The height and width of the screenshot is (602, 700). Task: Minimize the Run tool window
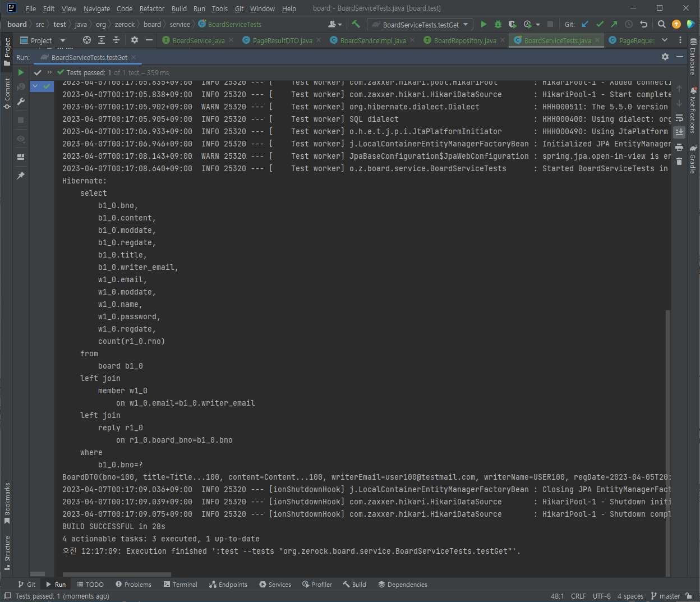[x=680, y=57]
